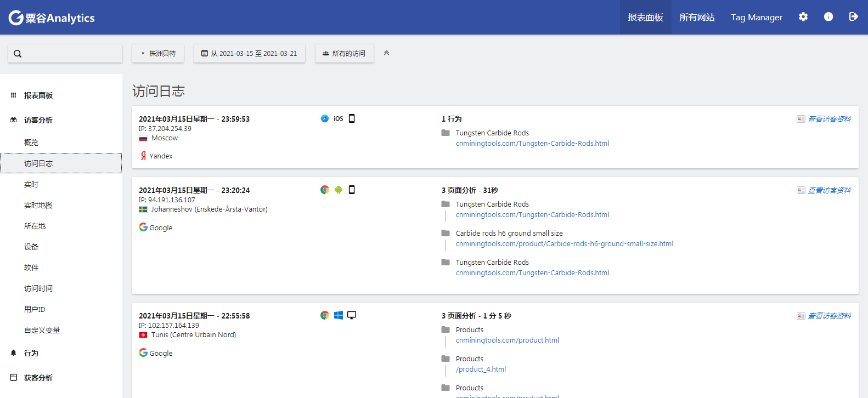Click inside the search input field
Screen dimensions: 868x398
pos(65,53)
